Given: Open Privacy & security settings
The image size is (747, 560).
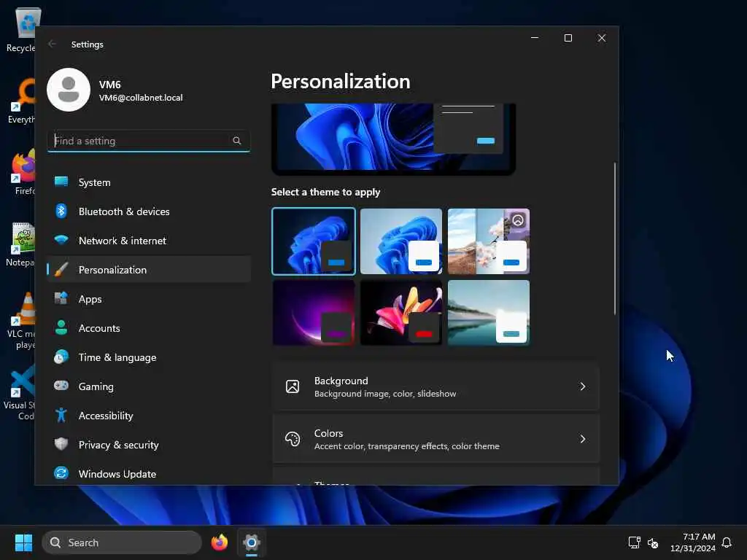Looking at the screenshot, I should click(x=149, y=445).
